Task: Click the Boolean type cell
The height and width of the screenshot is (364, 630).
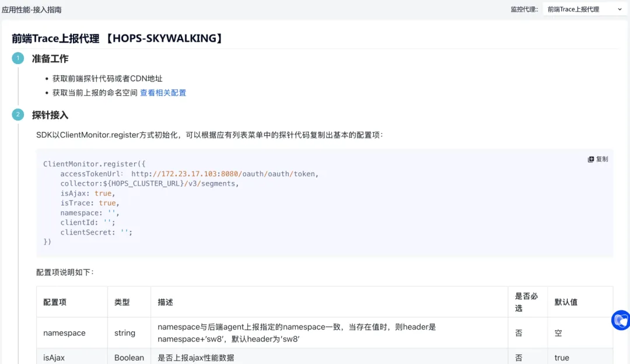Action: pos(129,358)
